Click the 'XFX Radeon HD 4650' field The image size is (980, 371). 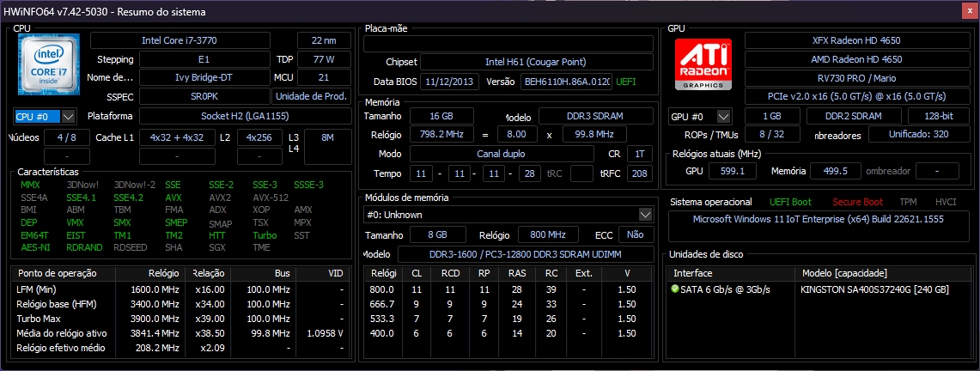coord(855,40)
